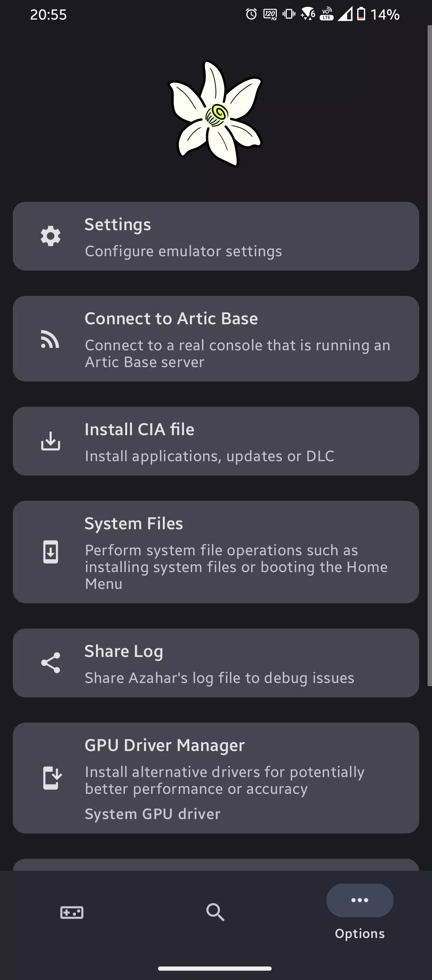Image resolution: width=432 pixels, height=980 pixels.
Task: Tap the System Files card
Action: [x=216, y=552]
